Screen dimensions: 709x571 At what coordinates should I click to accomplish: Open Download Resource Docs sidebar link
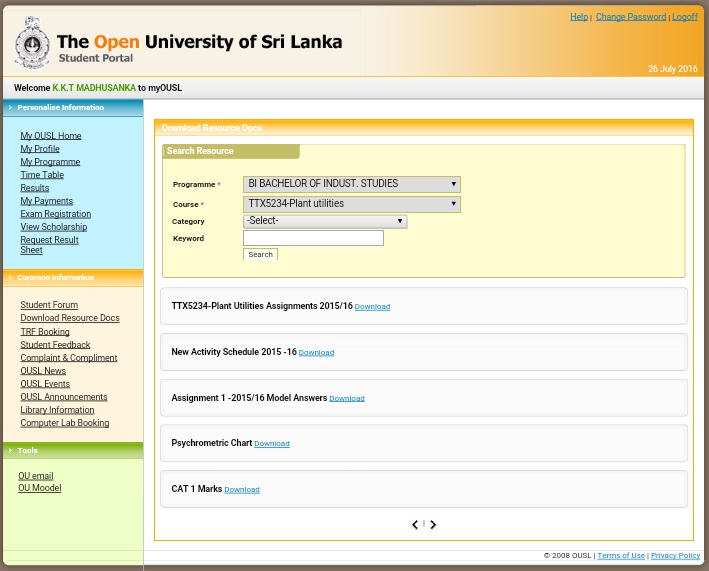point(70,318)
